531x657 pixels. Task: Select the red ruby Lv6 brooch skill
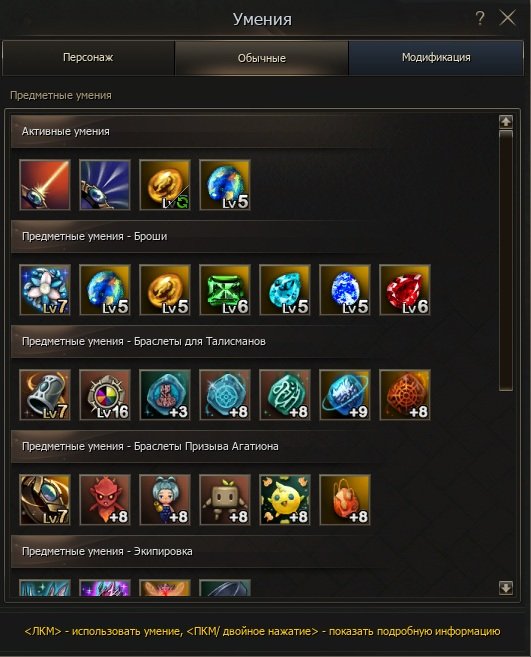pyautogui.click(x=405, y=290)
